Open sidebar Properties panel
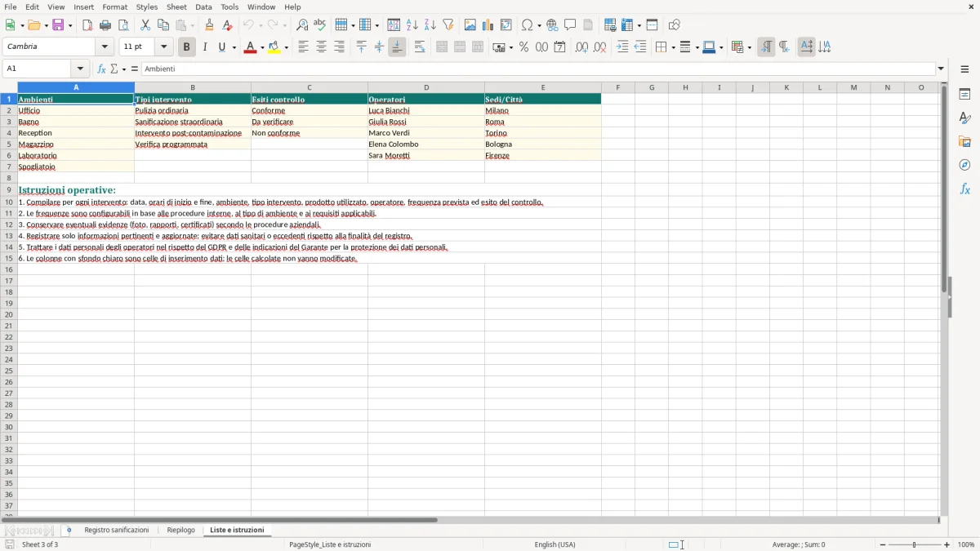 tap(964, 94)
